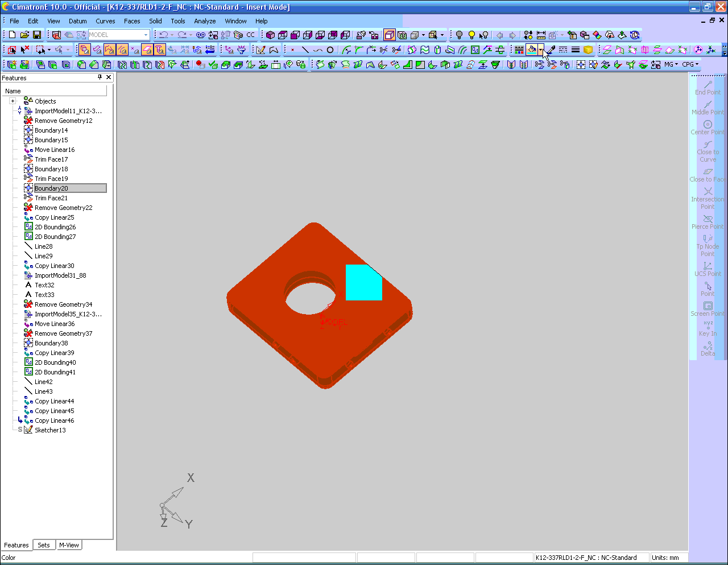Save the file with the floppy disk icon
The height and width of the screenshot is (565, 728).
tap(37, 35)
